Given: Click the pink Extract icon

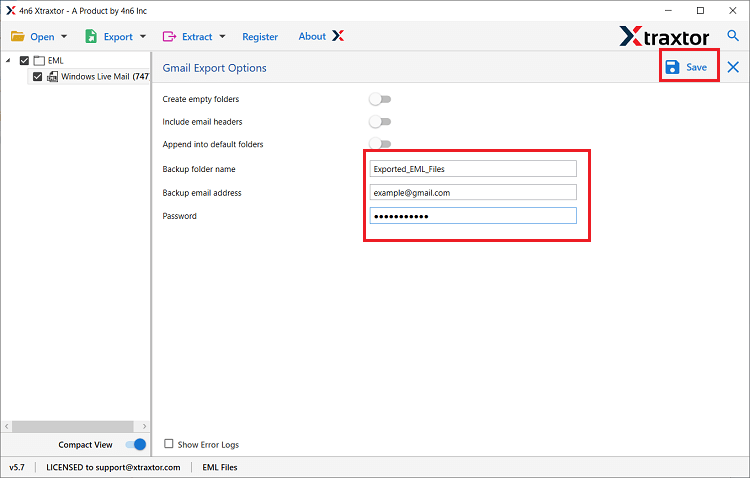Looking at the screenshot, I should 169,36.
